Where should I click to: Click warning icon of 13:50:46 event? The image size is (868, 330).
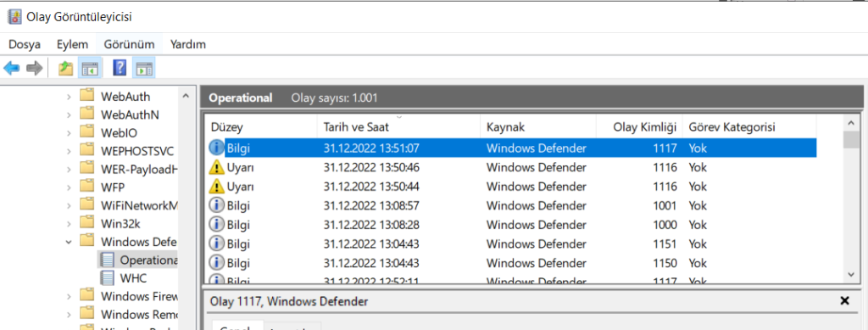pos(216,167)
